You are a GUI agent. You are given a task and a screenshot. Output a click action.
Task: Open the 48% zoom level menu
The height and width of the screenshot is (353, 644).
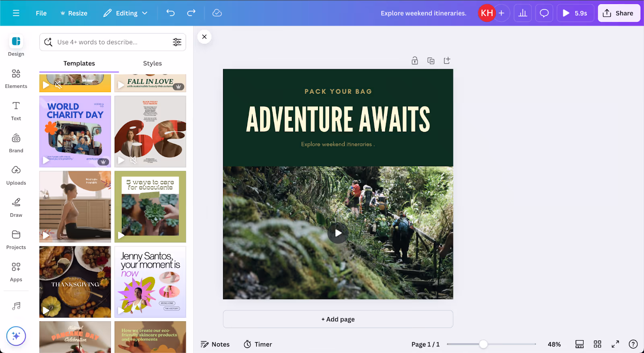554,344
